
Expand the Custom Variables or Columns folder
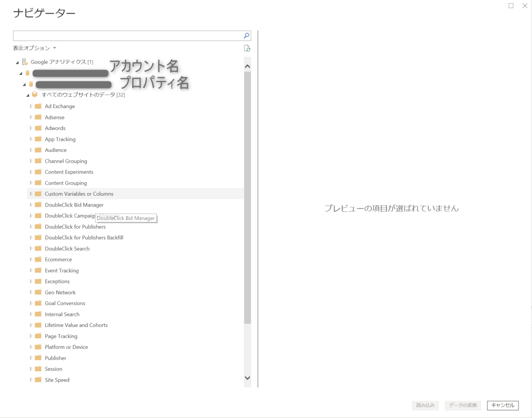coord(31,194)
